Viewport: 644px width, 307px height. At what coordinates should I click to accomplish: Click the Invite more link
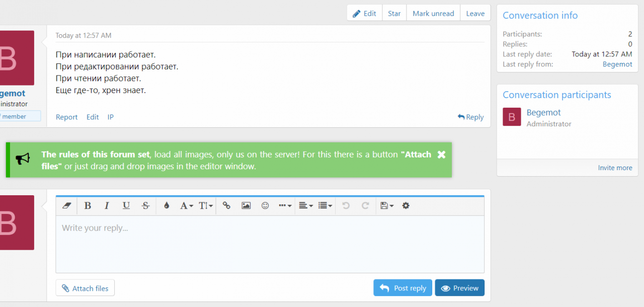[x=615, y=168]
